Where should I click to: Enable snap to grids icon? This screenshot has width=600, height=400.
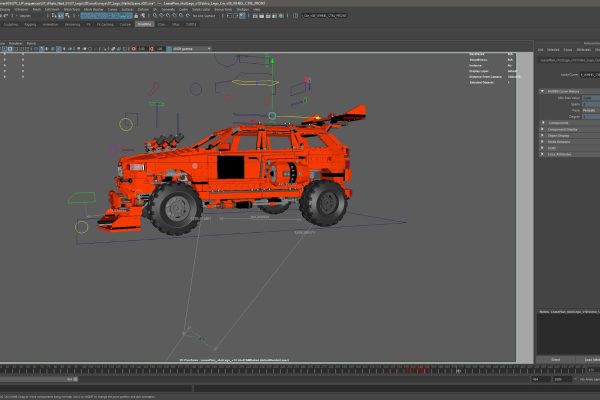pyautogui.click(x=155, y=16)
